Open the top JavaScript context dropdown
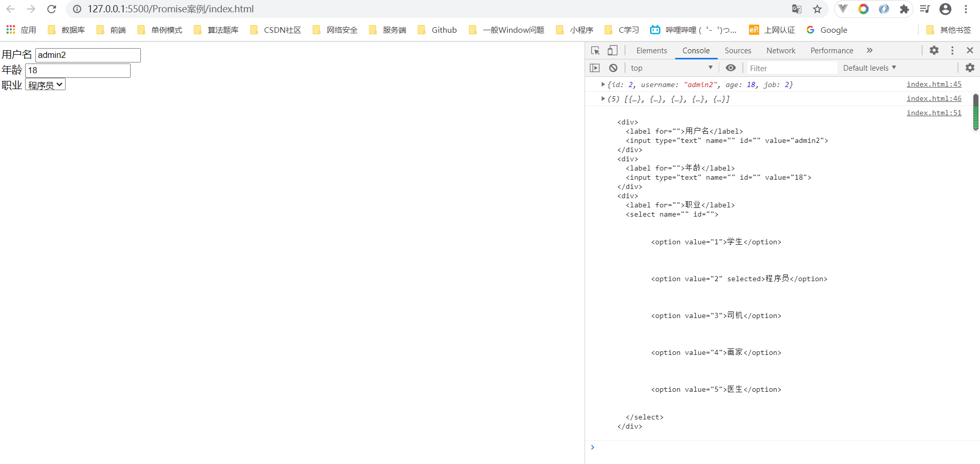The width and height of the screenshot is (980, 464). click(672, 68)
